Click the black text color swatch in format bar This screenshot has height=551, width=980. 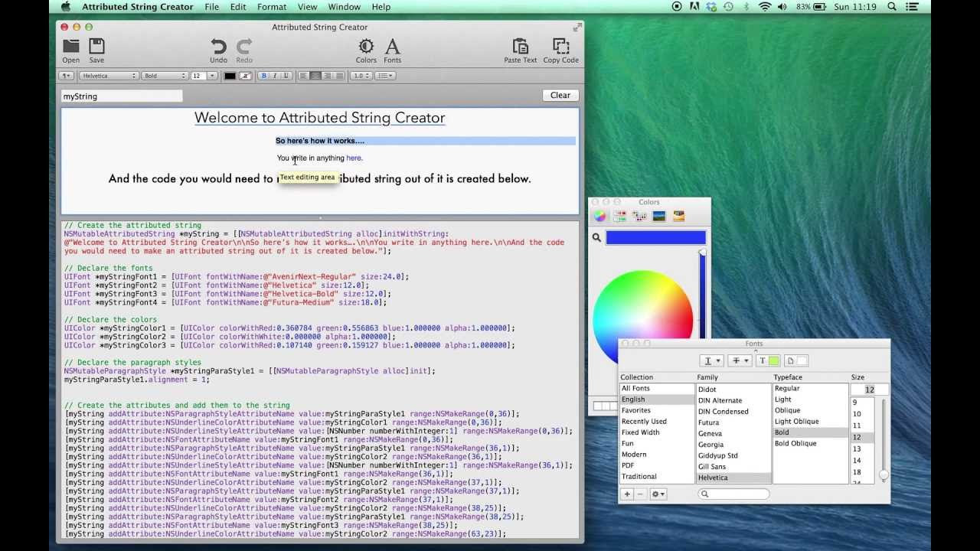(230, 76)
